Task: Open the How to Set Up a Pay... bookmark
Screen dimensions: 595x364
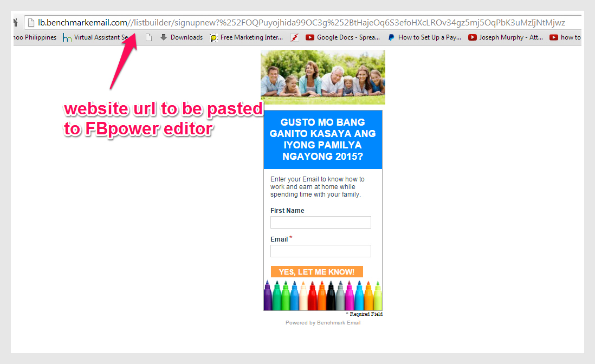Action: [425, 37]
